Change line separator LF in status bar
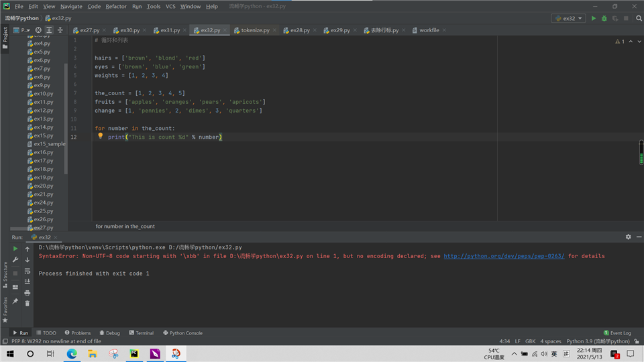 (x=517, y=341)
